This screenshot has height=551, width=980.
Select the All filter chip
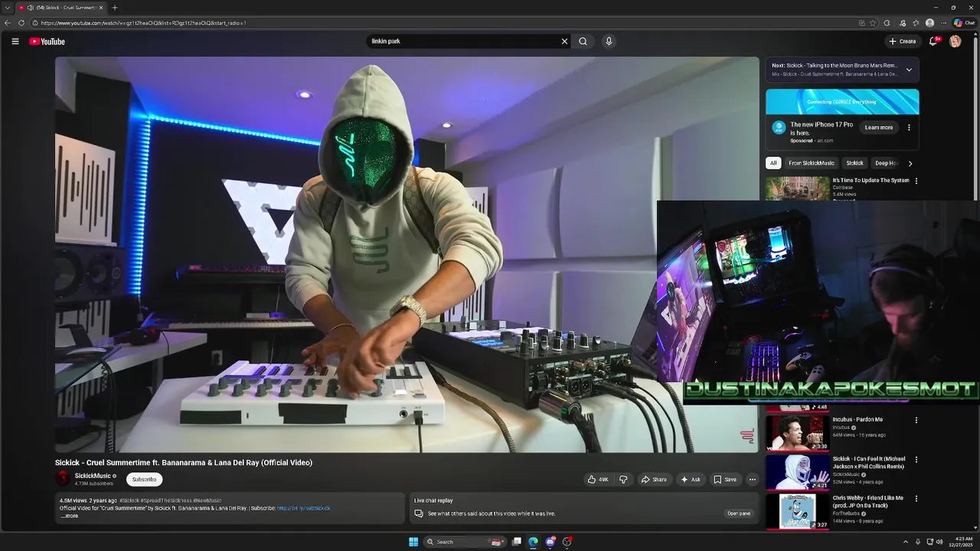pos(773,163)
